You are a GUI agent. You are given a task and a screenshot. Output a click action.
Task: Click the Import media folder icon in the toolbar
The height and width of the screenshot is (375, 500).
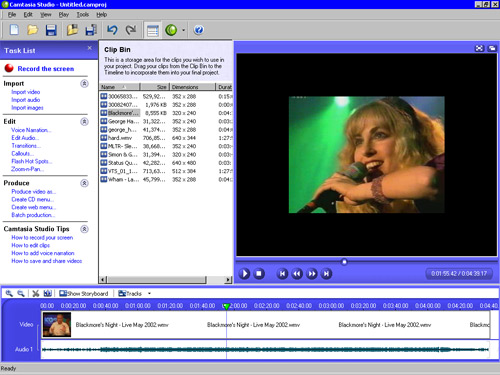(x=72, y=30)
